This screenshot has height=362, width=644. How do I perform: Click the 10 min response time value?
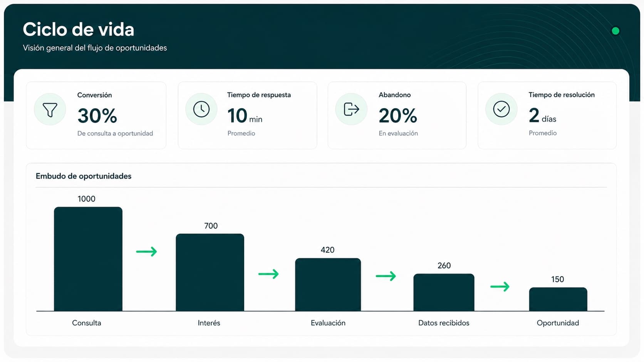245,116
